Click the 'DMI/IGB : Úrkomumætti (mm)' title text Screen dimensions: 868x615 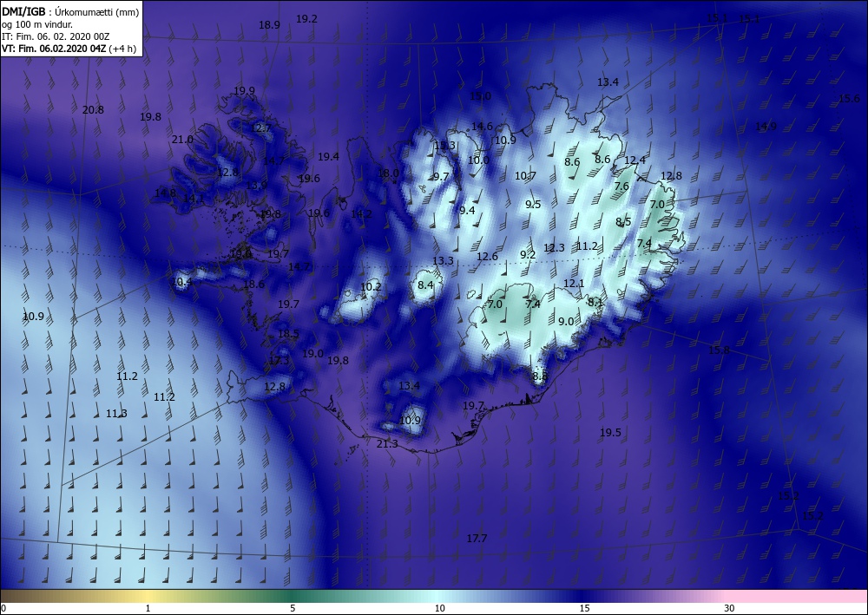(x=70, y=11)
